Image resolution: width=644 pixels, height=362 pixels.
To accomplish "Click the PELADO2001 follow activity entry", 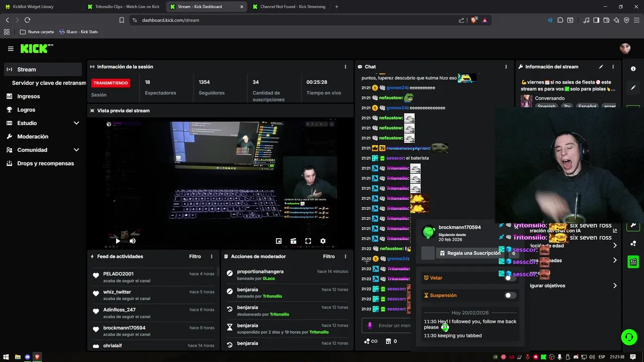I will click(x=154, y=277).
